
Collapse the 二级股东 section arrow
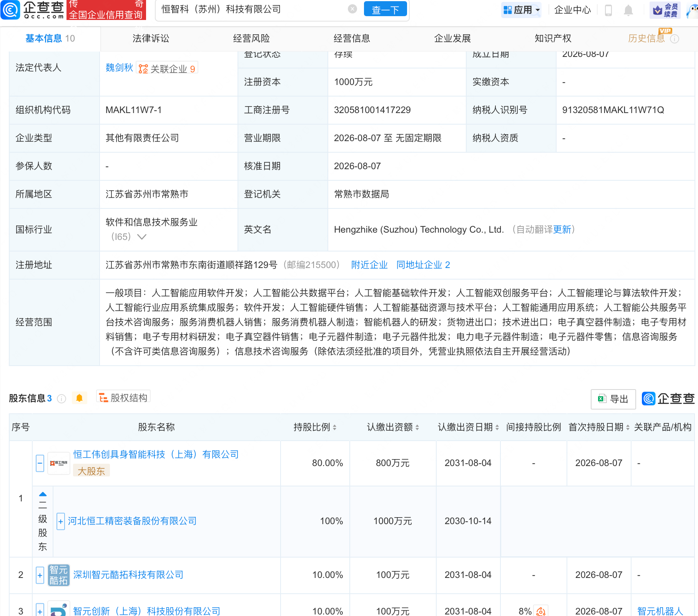coord(43,494)
